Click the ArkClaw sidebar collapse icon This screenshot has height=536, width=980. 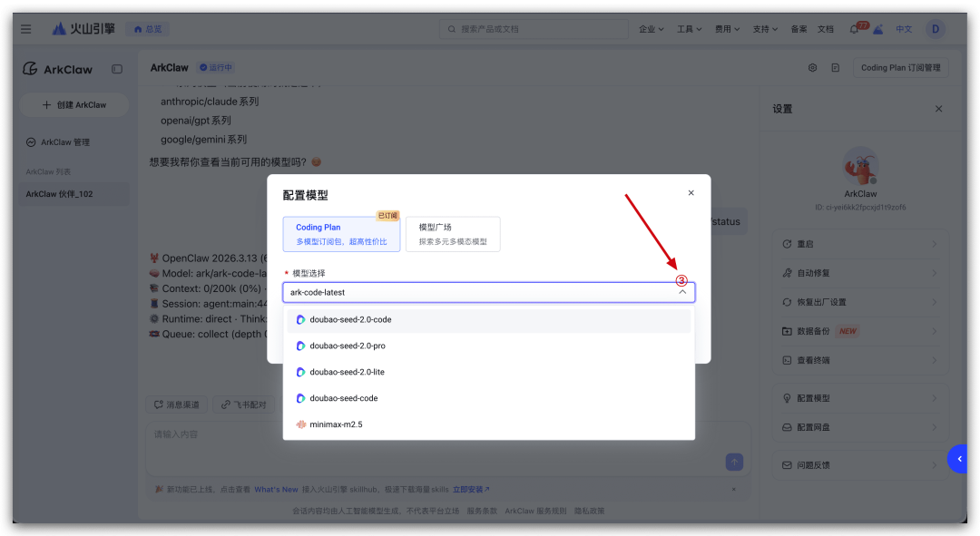point(117,69)
